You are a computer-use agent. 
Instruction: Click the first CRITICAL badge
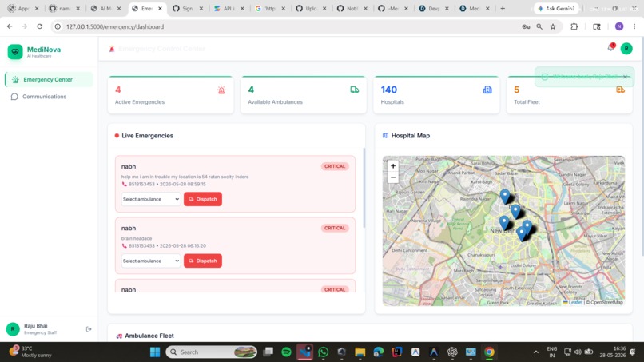335,166
